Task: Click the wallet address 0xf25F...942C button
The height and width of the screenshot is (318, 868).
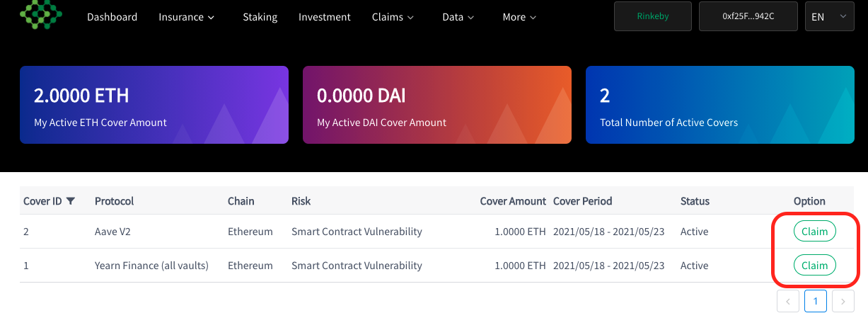Action: [x=748, y=16]
